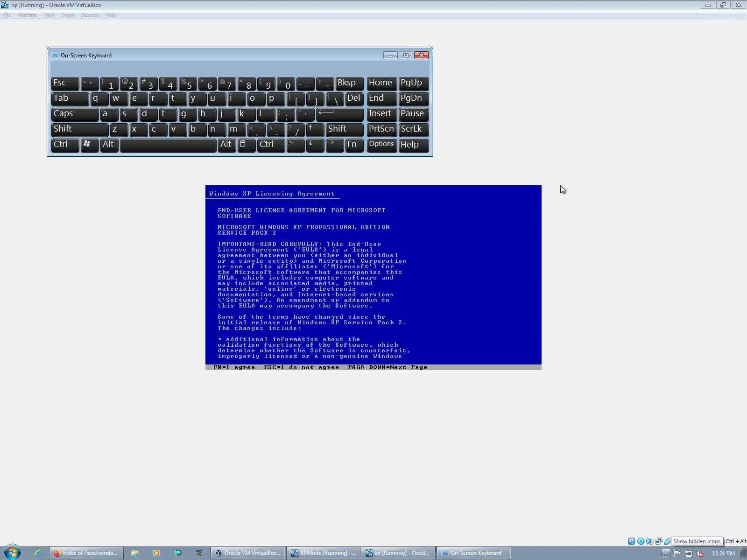Click the forward slash question key
747x560 pixels.
tap(296, 130)
